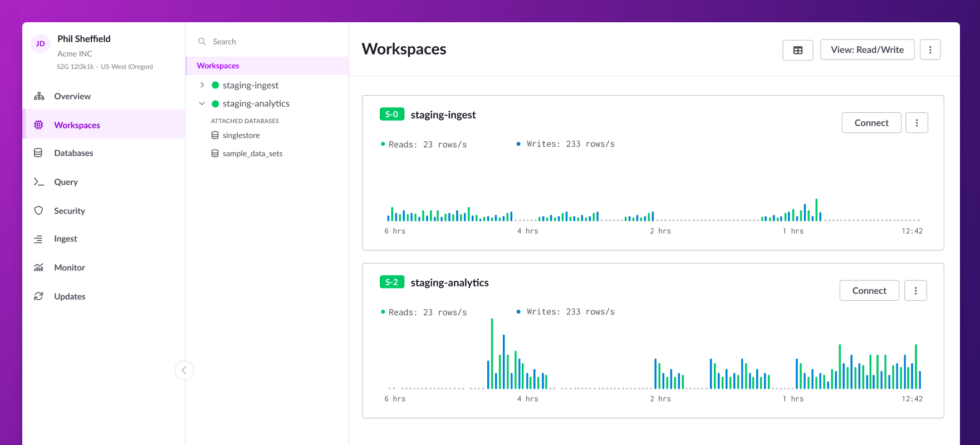Click Writes legend in staging-ingest card
980x445 pixels.
(566, 144)
